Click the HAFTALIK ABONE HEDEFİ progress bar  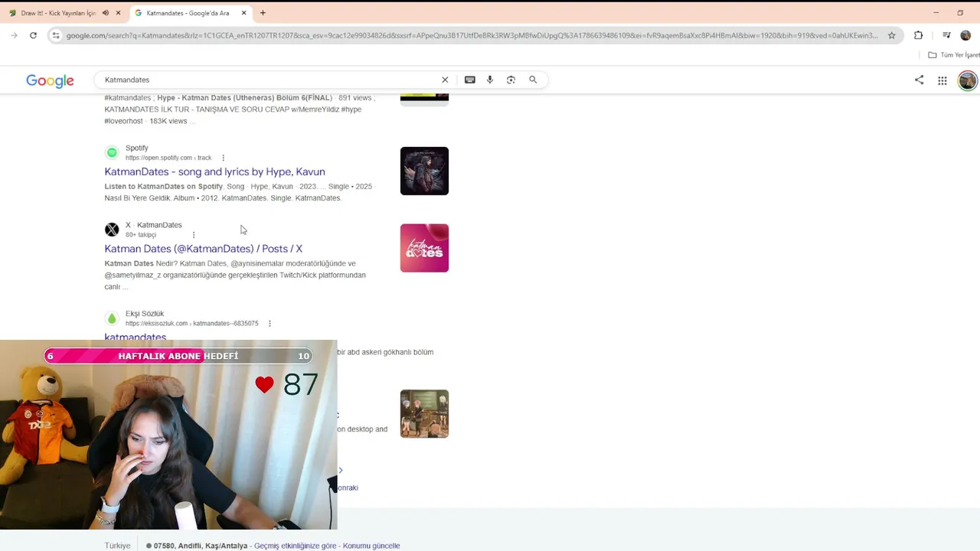click(178, 356)
